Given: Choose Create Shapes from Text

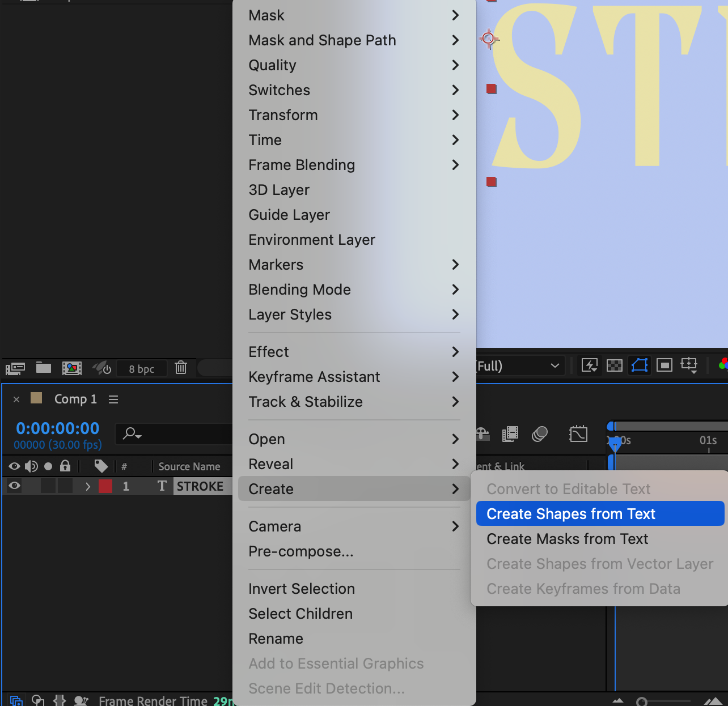Looking at the screenshot, I should pos(571,514).
